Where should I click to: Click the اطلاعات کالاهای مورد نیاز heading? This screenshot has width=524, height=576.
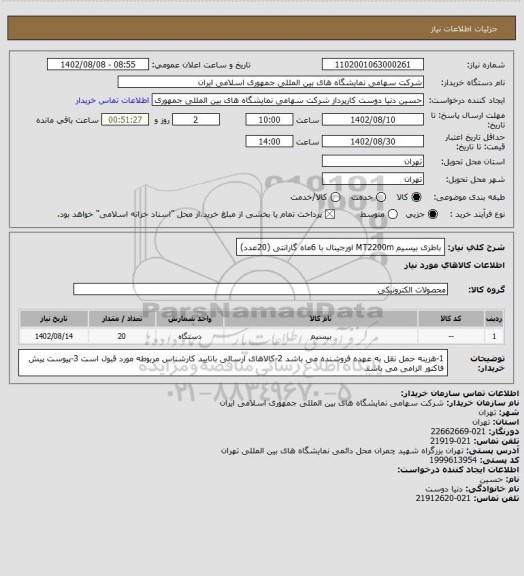454,265
